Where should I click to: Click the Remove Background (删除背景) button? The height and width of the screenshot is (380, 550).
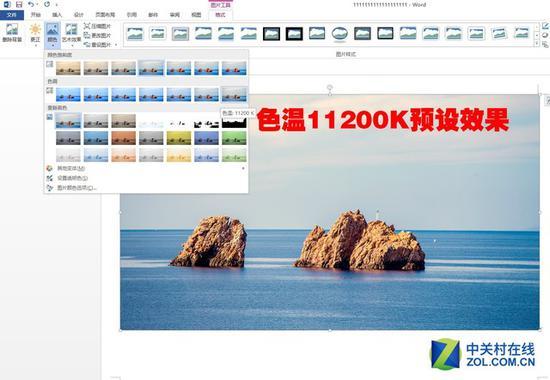coord(12,33)
